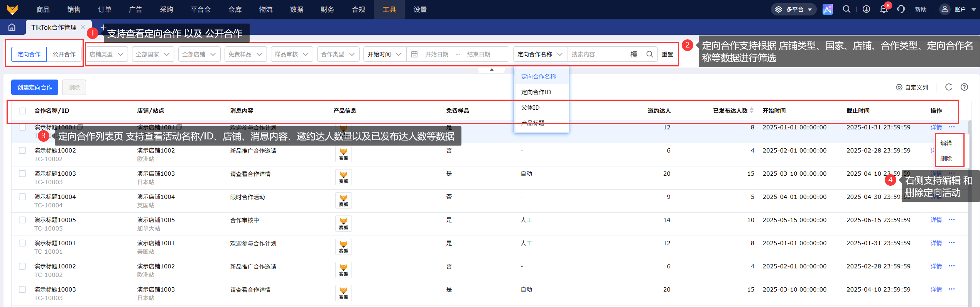Click the help question-mark icon above the table

pos(964,87)
